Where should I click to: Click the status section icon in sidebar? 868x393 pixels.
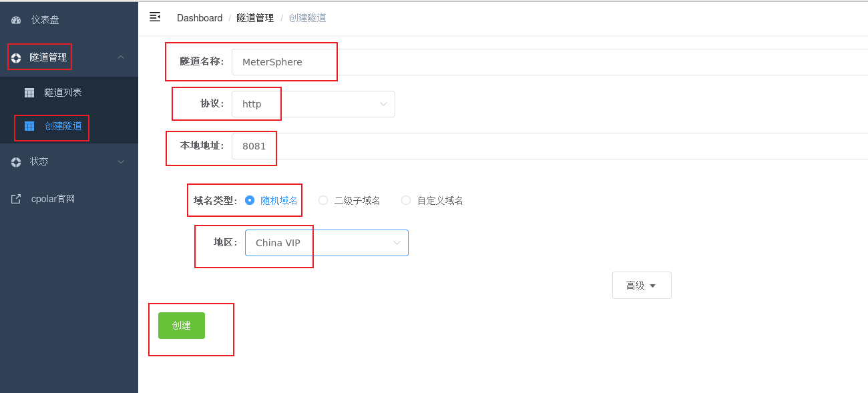[x=16, y=161]
